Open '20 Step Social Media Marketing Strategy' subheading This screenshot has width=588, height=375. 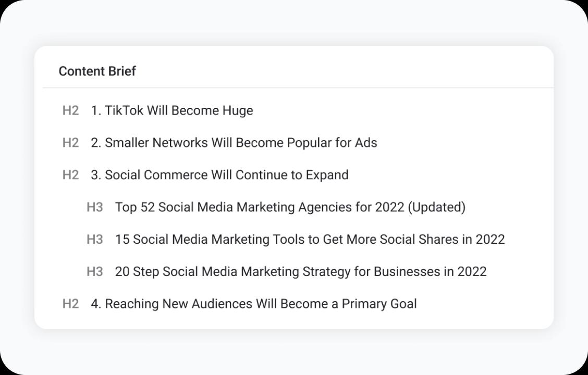(301, 272)
